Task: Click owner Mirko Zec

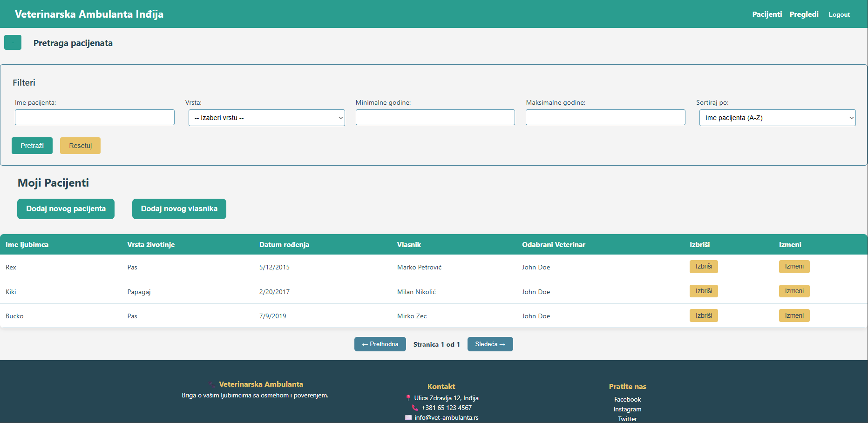Action: pyautogui.click(x=412, y=316)
